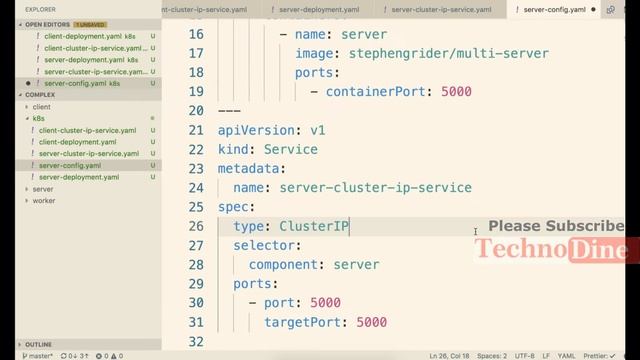Open client-cluster-ip-service.yaml in k8s folder

87,131
